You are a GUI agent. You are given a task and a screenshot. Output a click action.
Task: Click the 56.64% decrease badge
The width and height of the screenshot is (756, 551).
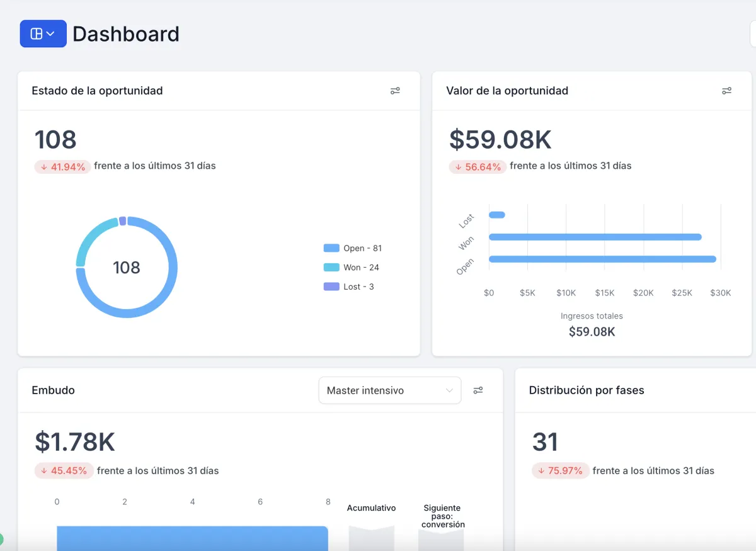click(x=478, y=167)
